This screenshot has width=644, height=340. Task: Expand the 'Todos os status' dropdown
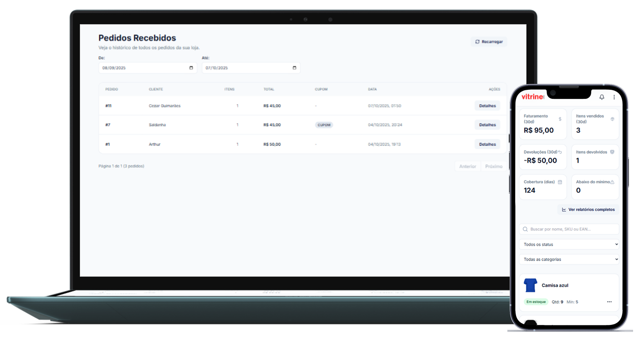pos(569,244)
